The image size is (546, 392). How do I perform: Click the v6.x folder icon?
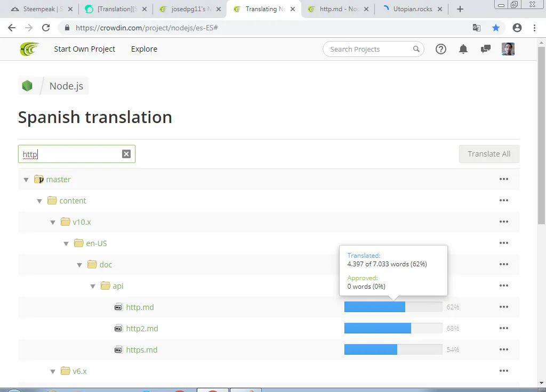click(x=65, y=371)
